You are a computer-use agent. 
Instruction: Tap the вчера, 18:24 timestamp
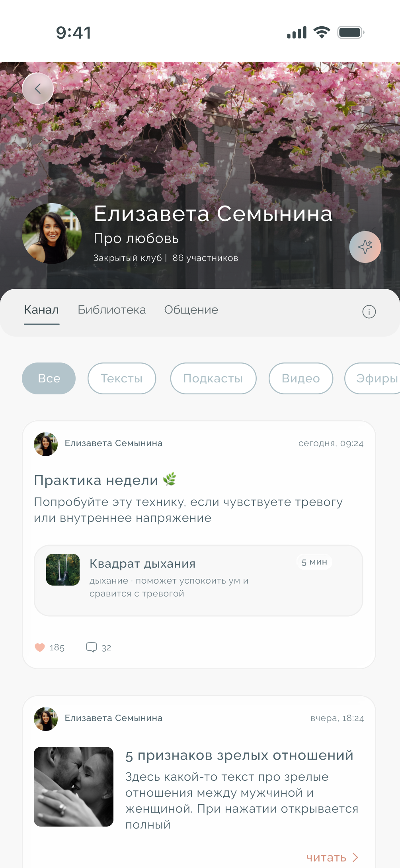click(x=337, y=719)
